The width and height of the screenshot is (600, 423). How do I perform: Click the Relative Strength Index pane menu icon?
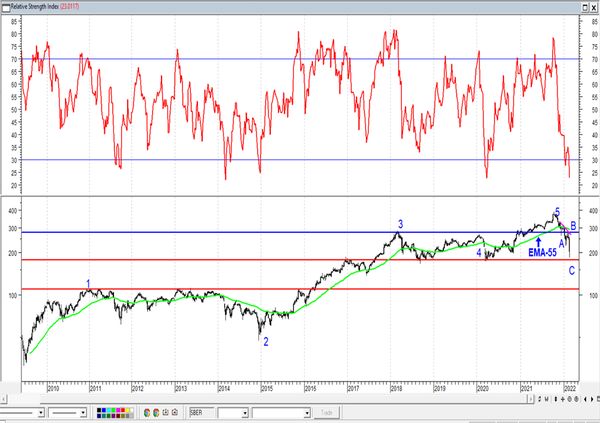coord(6,7)
